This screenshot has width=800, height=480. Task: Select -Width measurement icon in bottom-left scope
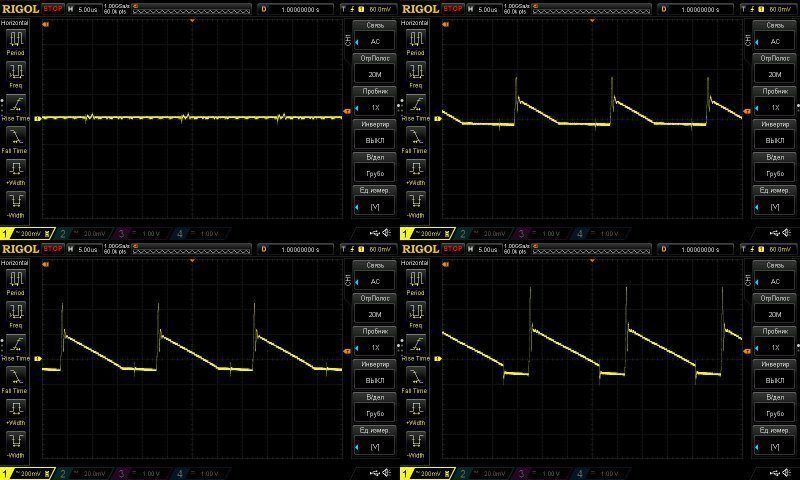[x=17, y=440]
